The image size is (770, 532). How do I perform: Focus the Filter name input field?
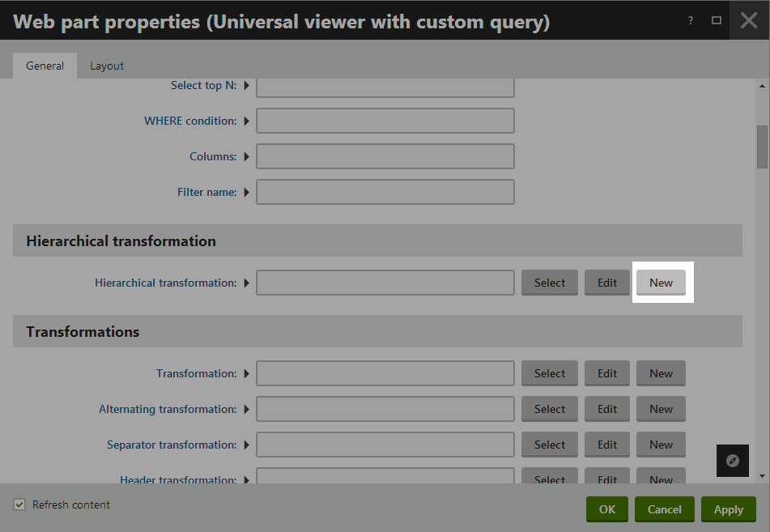click(x=385, y=192)
